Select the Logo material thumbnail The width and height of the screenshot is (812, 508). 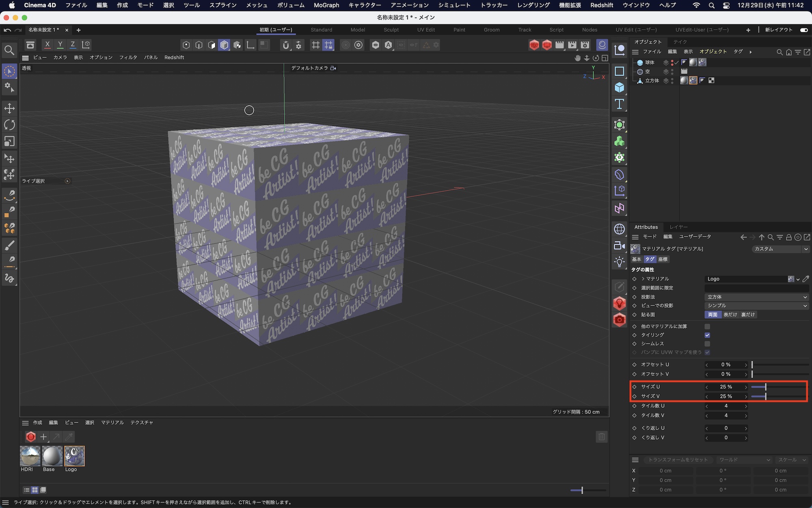pos(74,456)
